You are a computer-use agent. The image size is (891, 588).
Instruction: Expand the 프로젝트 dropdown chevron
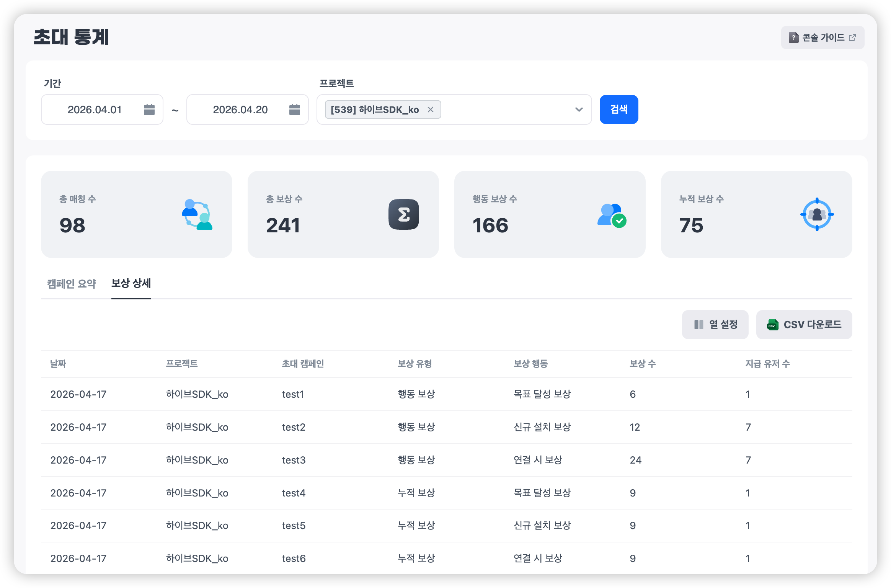579,109
